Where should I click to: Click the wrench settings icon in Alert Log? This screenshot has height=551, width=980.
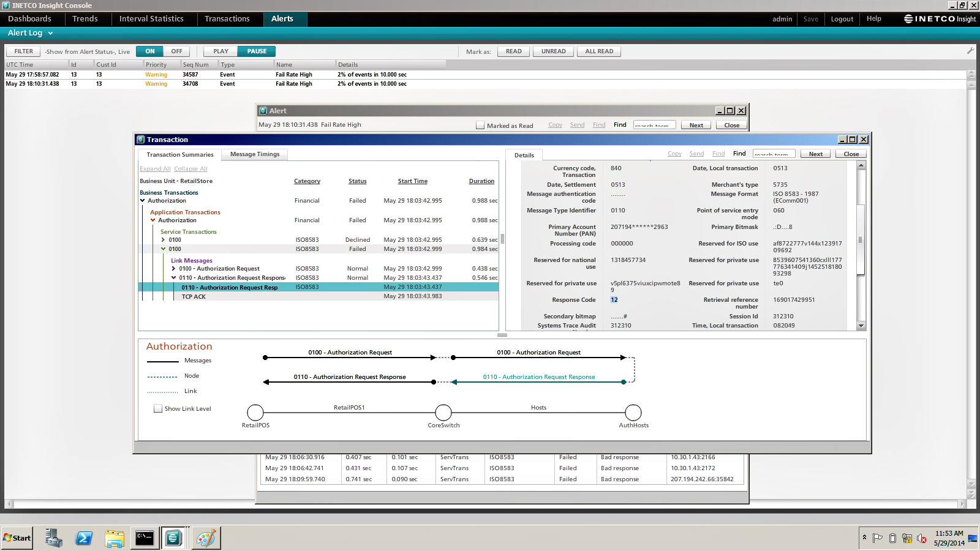pos(970,51)
